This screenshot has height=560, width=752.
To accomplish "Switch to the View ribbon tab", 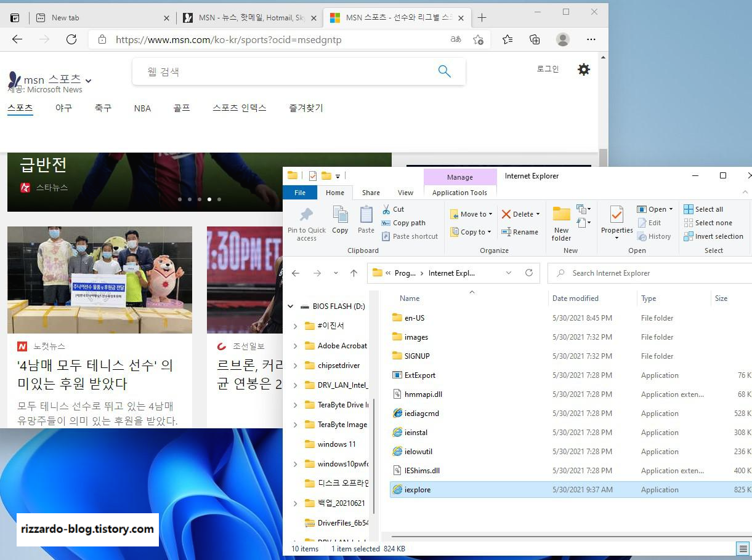I will [406, 193].
